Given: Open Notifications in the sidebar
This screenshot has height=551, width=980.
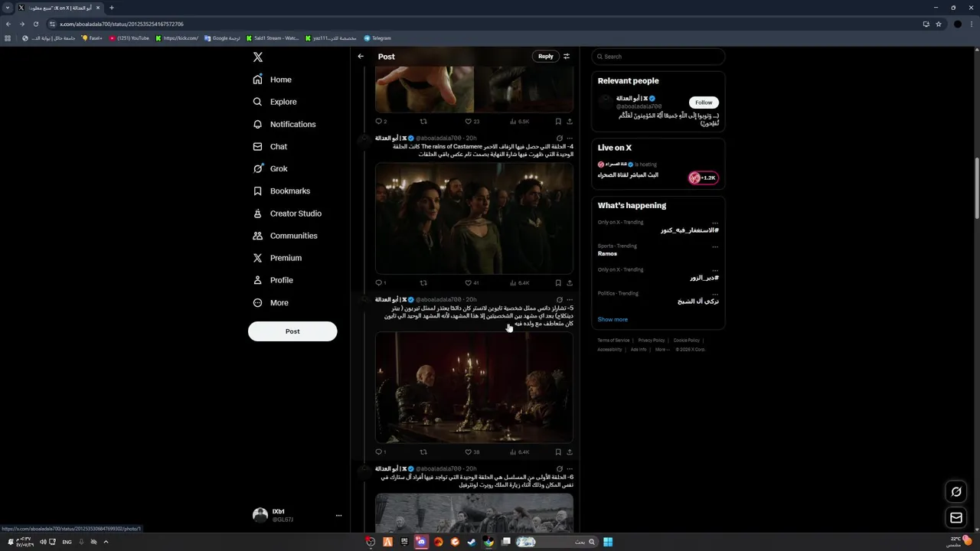Looking at the screenshot, I should pyautogui.click(x=284, y=124).
